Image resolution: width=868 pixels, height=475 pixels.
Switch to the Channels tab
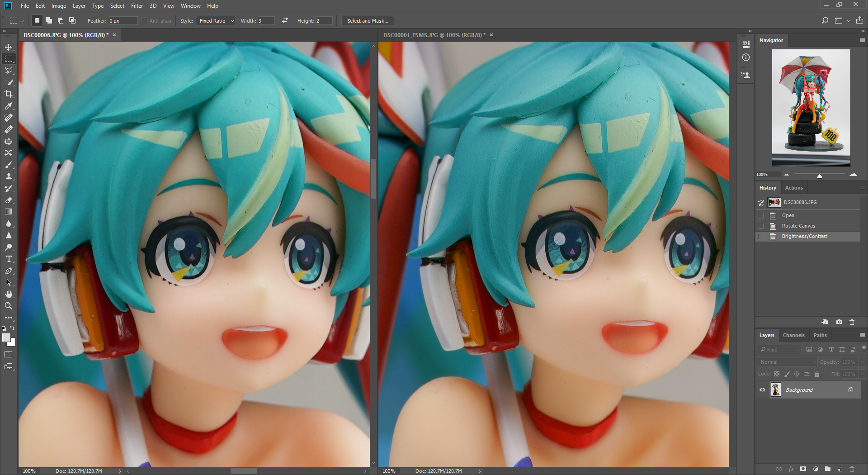coord(793,335)
